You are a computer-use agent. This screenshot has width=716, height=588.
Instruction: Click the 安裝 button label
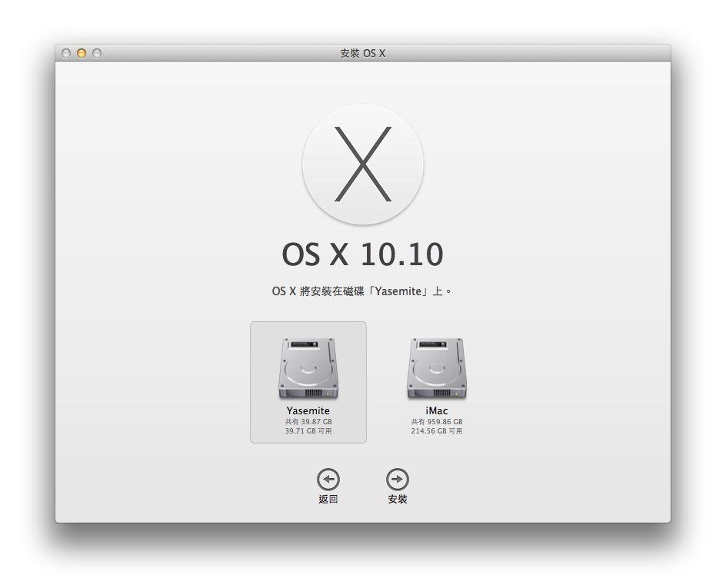(398, 500)
